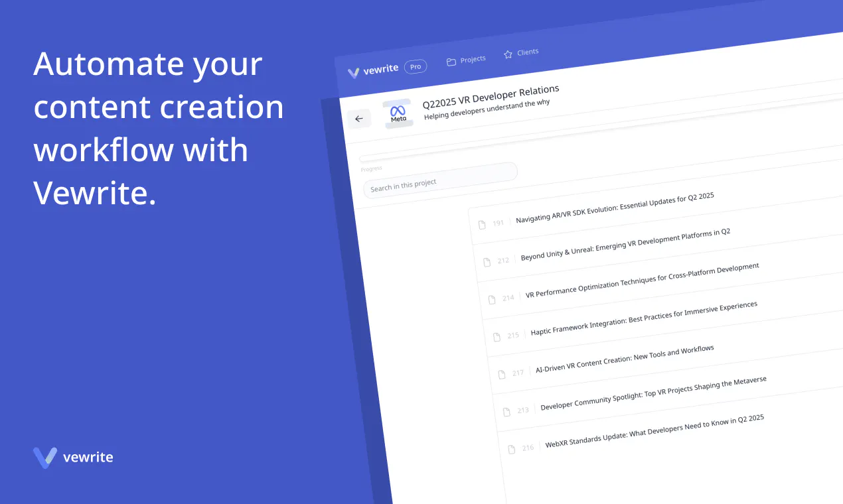Screen dimensions: 843x504
Task: Click the document icon for item 216
Action: click(512, 450)
